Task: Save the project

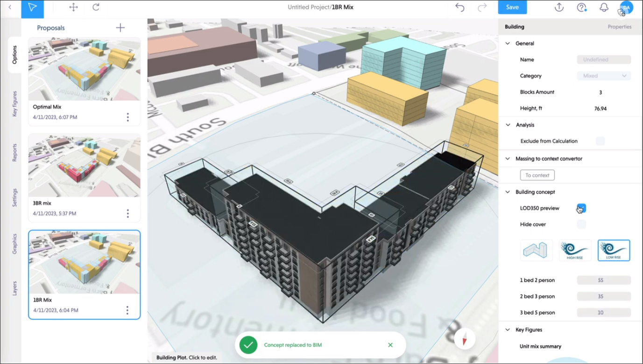Action: point(512,7)
